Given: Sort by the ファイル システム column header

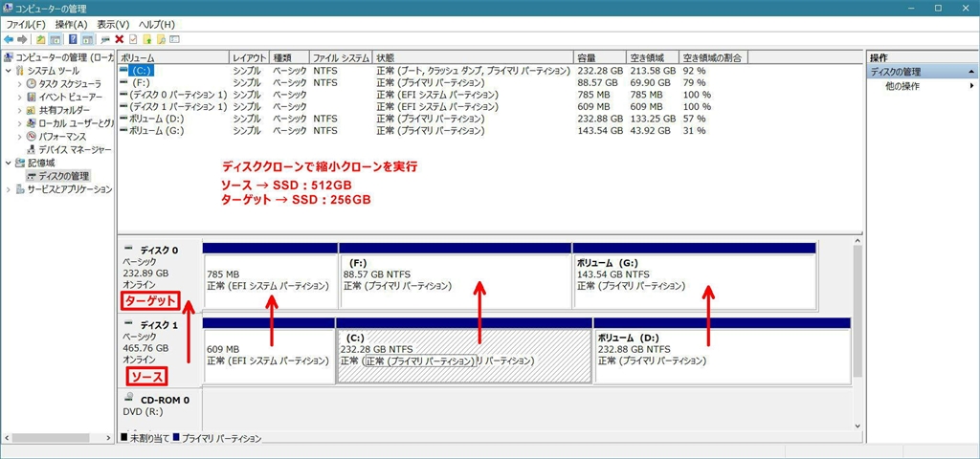Looking at the screenshot, I should tap(342, 57).
